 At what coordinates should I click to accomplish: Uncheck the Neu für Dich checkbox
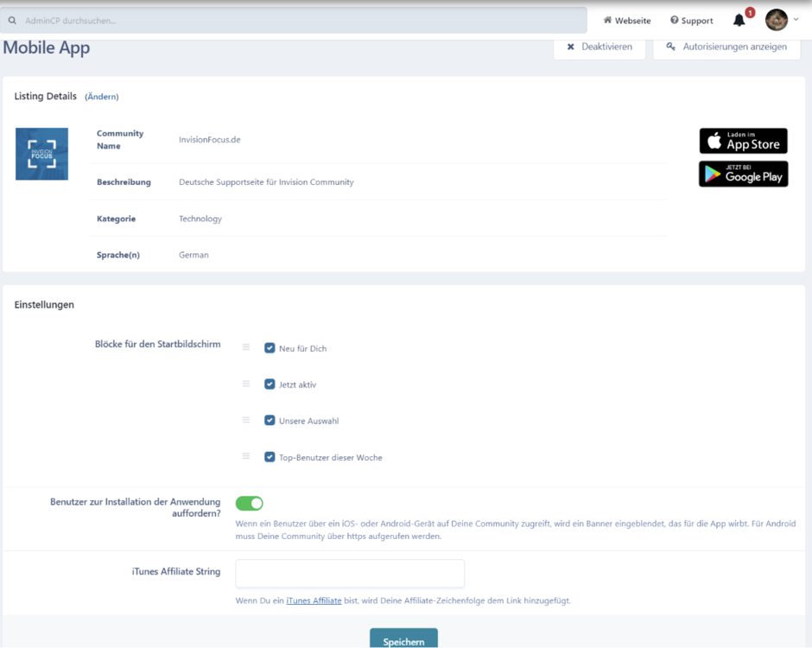pyautogui.click(x=270, y=348)
